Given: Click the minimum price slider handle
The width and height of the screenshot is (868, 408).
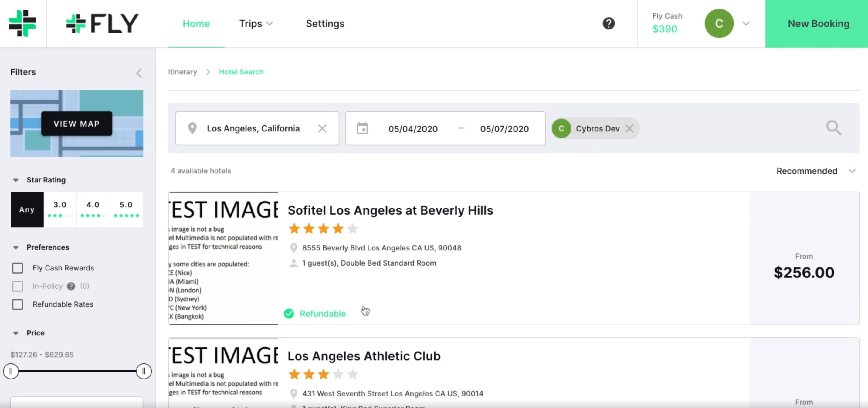Looking at the screenshot, I should click(11, 371).
